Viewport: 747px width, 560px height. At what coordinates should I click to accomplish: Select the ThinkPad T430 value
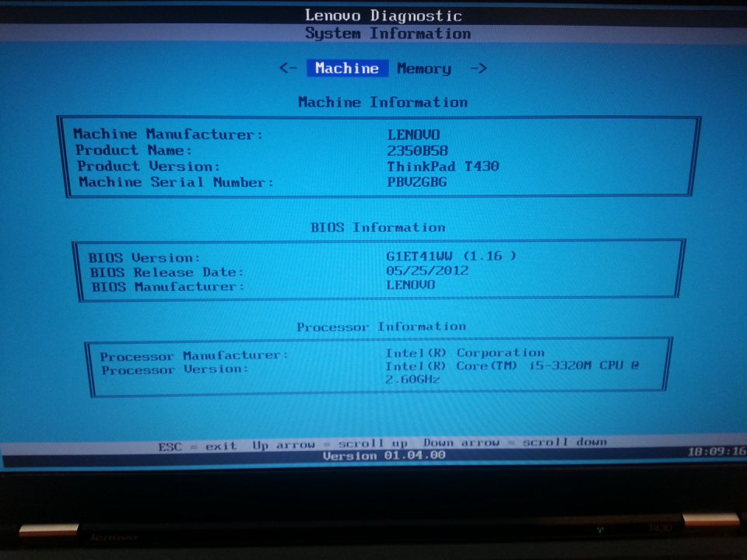coord(443,166)
